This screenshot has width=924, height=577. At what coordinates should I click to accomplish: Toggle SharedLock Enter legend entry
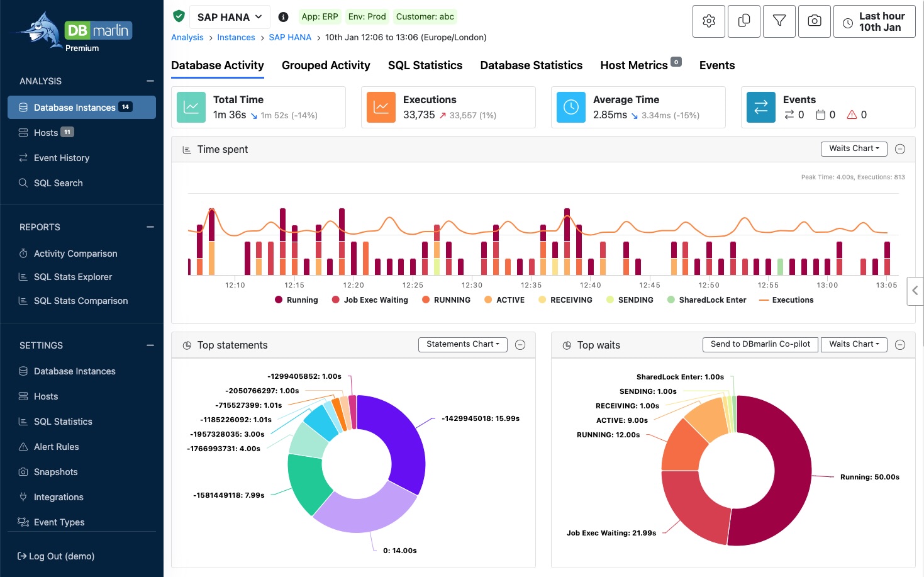(706, 300)
